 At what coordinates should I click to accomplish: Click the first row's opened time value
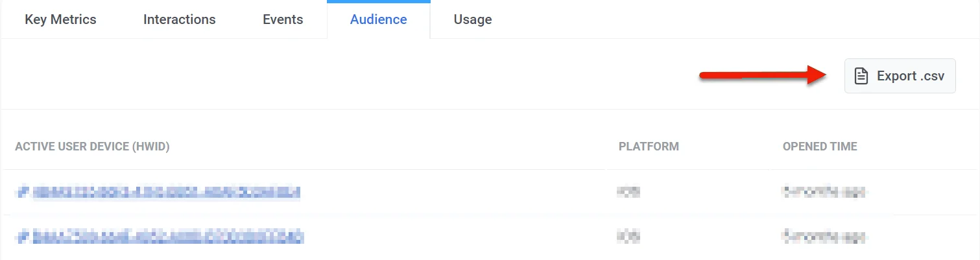click(824, 192)
